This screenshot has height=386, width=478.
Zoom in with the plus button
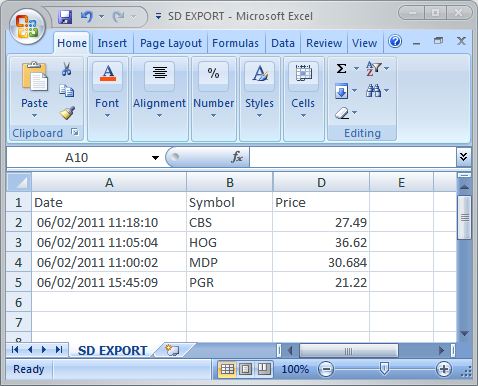444,369
